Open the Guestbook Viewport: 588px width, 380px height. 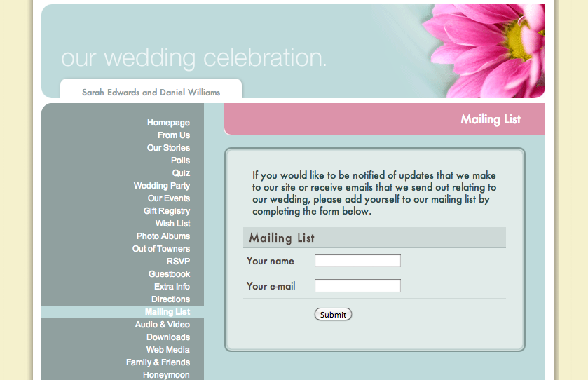[169, 274]
